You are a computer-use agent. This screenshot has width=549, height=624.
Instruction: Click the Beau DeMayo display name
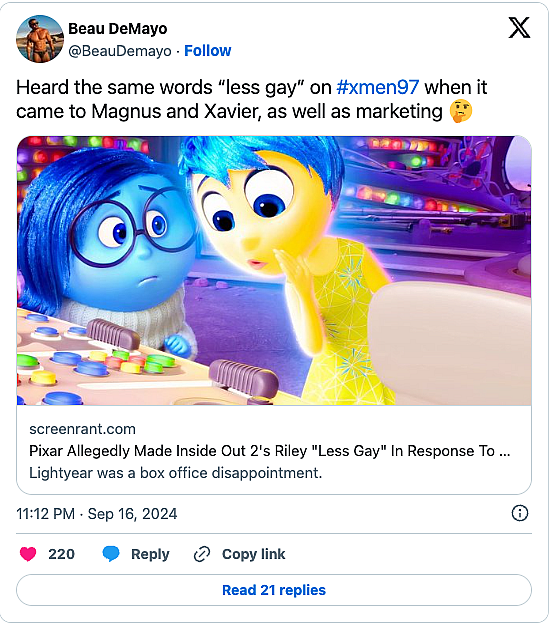point(118,29)
